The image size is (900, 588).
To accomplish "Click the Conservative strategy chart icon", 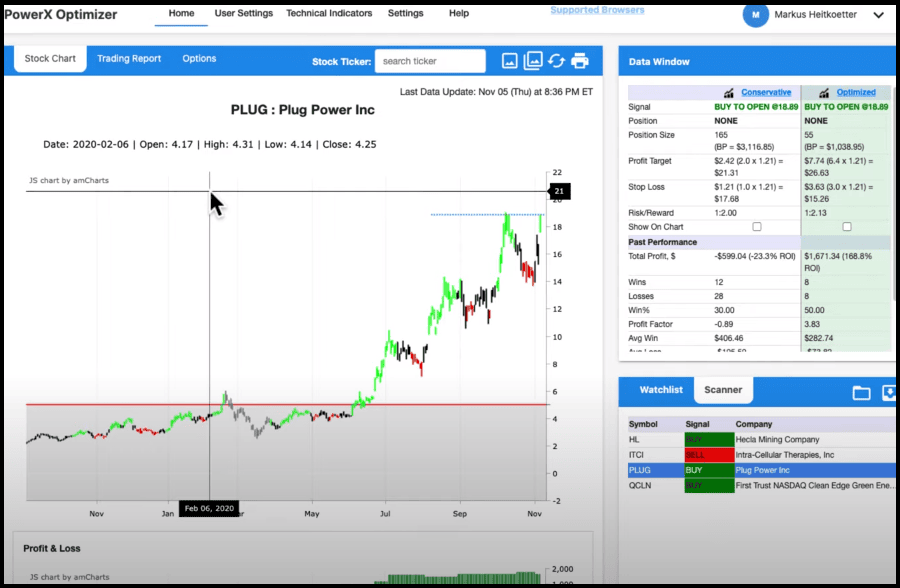I will (x=728, y=92).
